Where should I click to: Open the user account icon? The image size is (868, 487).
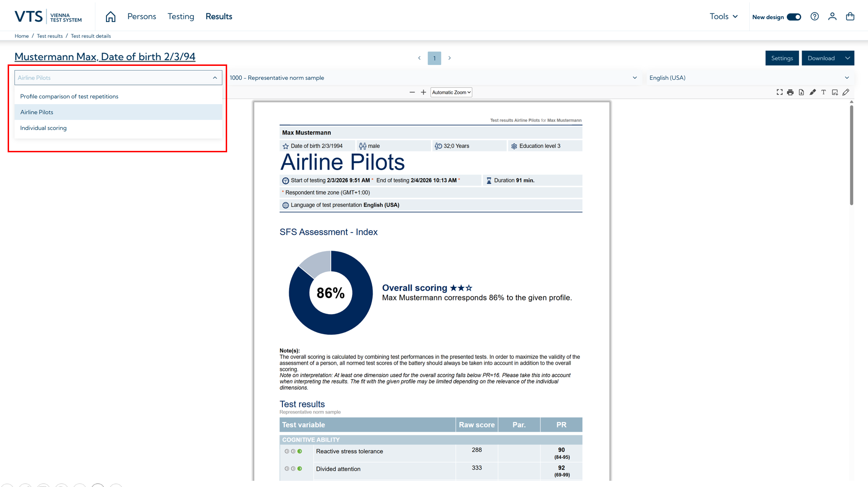(x=832, y=17)
